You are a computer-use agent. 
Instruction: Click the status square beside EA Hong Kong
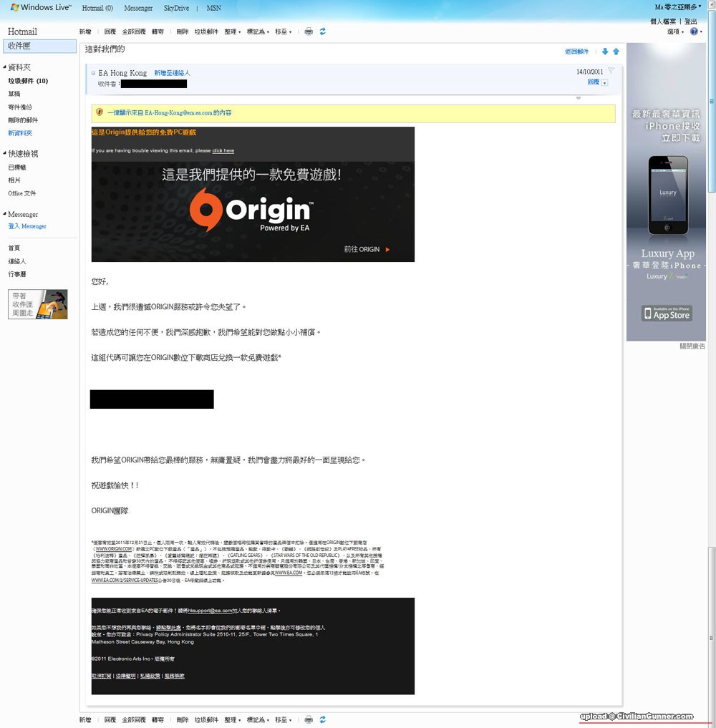[93, 73]
